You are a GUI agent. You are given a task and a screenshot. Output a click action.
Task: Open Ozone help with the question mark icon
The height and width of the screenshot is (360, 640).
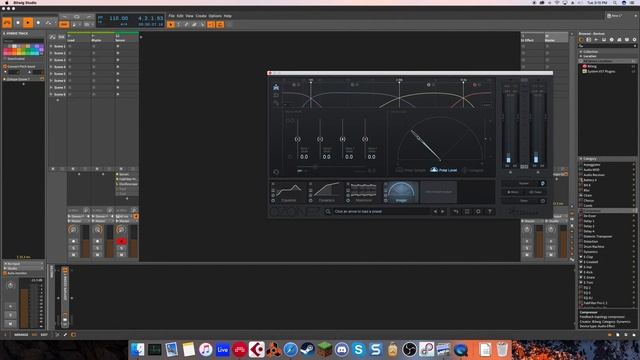click(489, 211)
